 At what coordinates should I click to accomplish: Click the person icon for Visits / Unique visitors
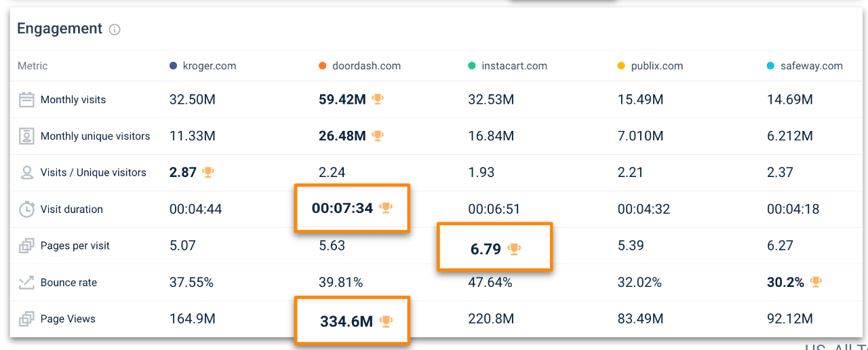(26, 172)
